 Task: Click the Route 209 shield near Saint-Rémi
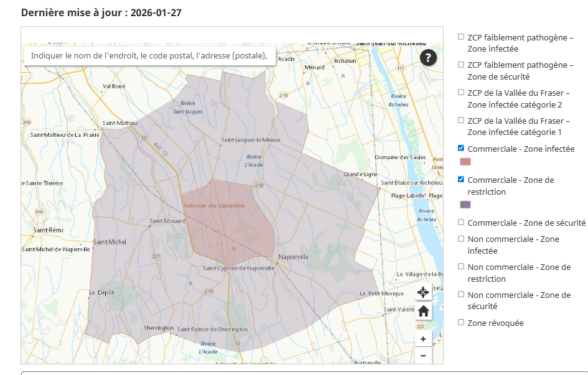coord(39,212)
